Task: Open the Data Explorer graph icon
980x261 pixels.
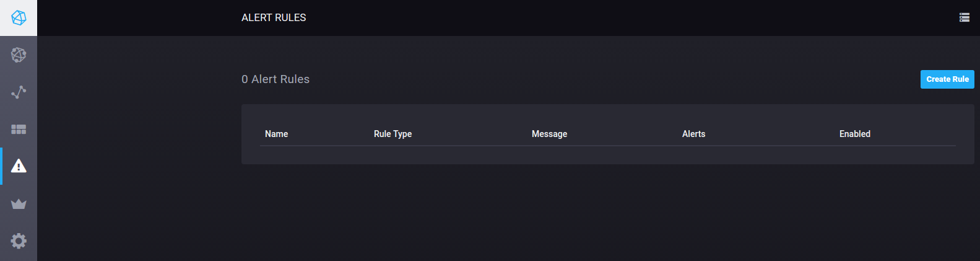Action: point(19,92)
